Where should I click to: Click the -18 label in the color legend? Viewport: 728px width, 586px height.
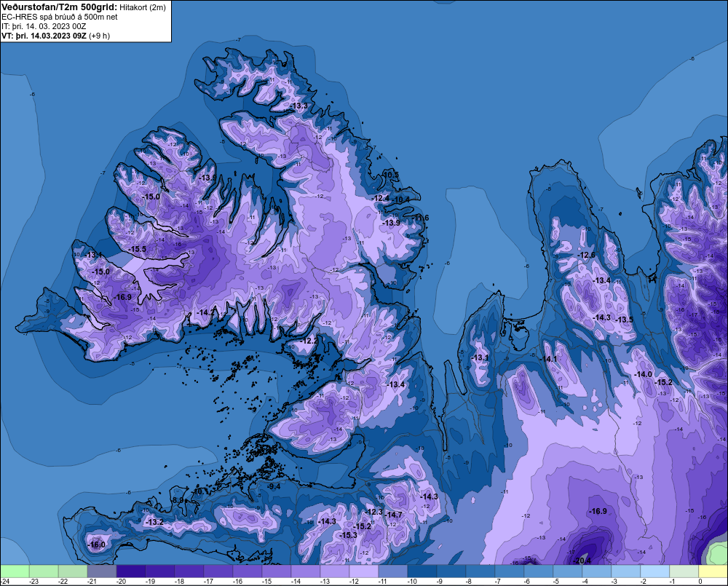[x=179, y=582]
